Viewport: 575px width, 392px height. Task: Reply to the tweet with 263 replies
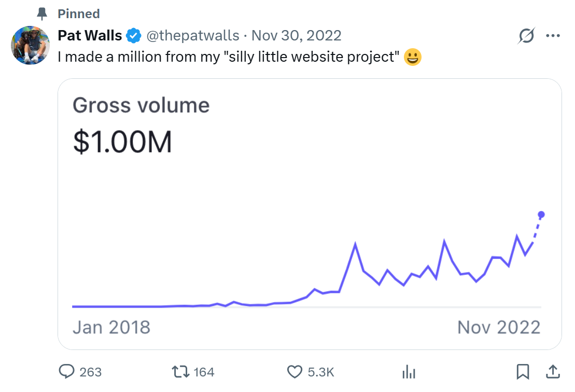pyautogui.click(x=67, y=372)
